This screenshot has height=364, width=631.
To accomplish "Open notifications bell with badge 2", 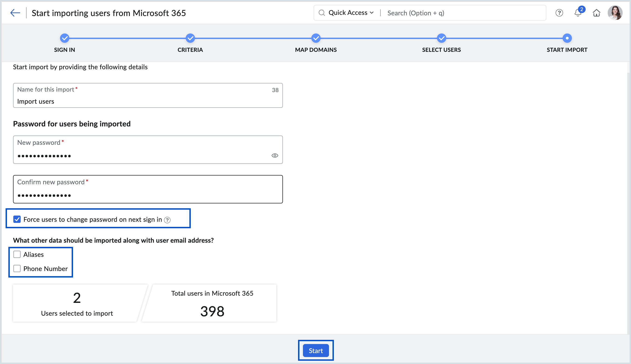I will pyautogui.click(x=578, y=13).
